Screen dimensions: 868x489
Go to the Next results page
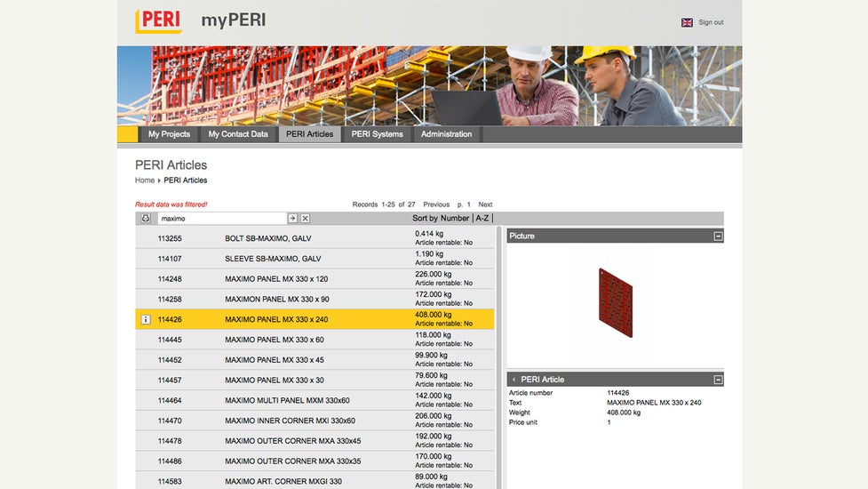(x=485, y=204)
